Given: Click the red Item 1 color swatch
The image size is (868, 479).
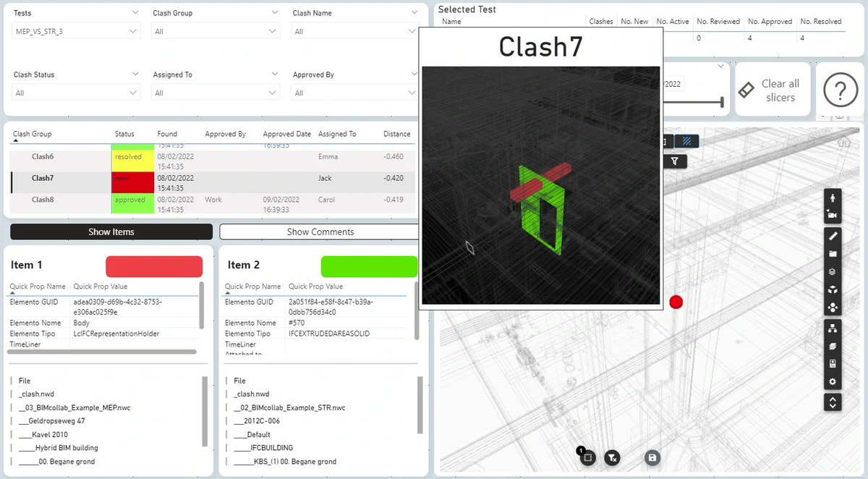Looking at the screenshot, I should coord(154,266).
